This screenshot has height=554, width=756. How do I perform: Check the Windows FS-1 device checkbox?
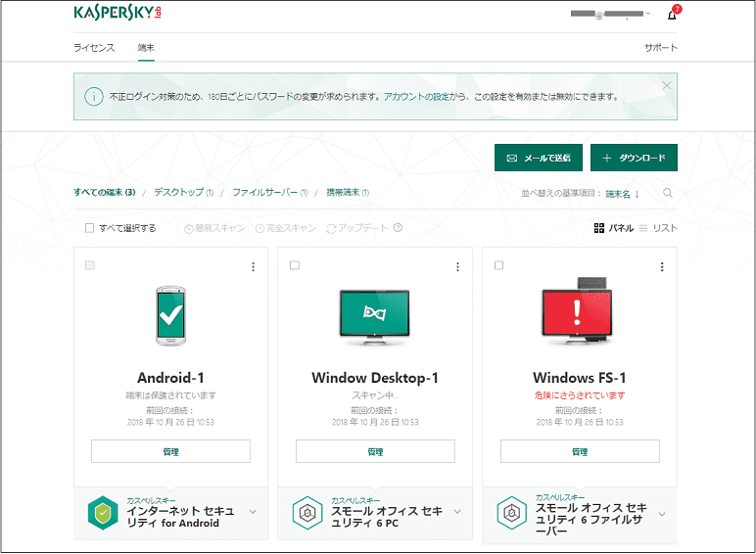coord(499,265)
